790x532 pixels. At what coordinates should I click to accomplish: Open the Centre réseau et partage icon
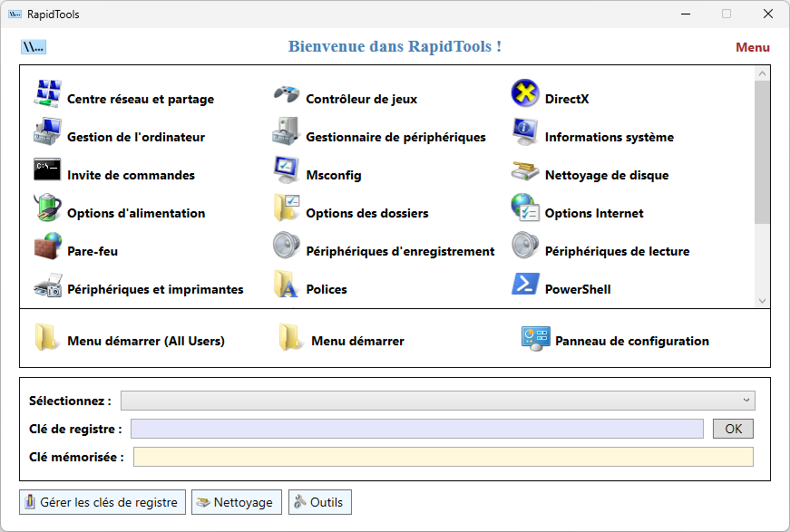point(47,93)
